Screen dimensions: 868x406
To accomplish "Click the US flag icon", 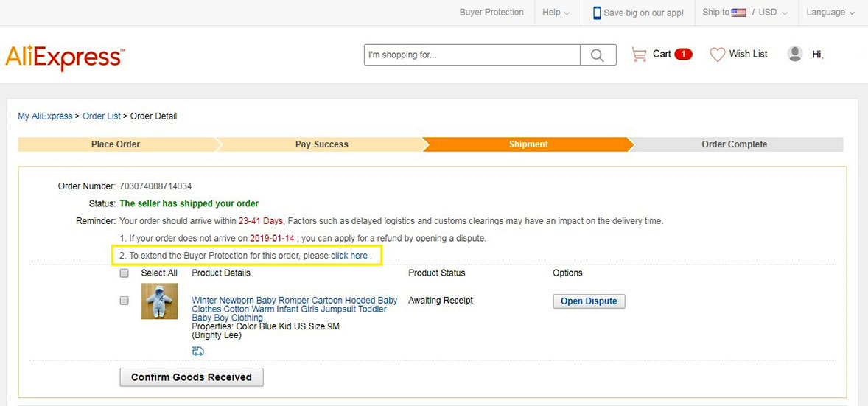I will [738, 13].
